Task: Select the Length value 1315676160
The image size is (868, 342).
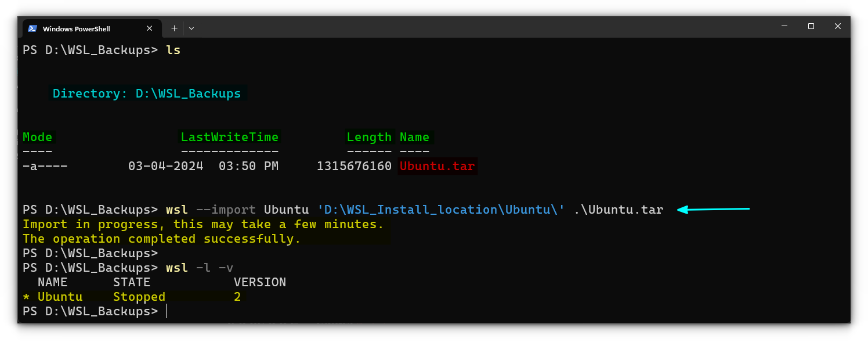Action: tap(354, 166)
